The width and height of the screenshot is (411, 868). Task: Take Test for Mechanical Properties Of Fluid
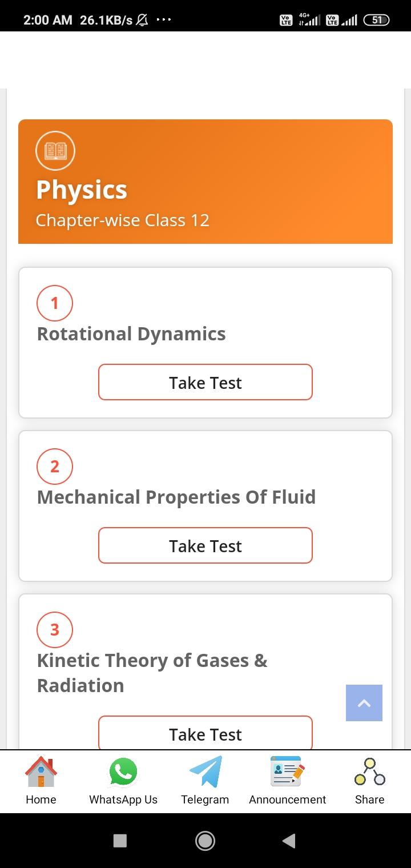pos(205,545)
